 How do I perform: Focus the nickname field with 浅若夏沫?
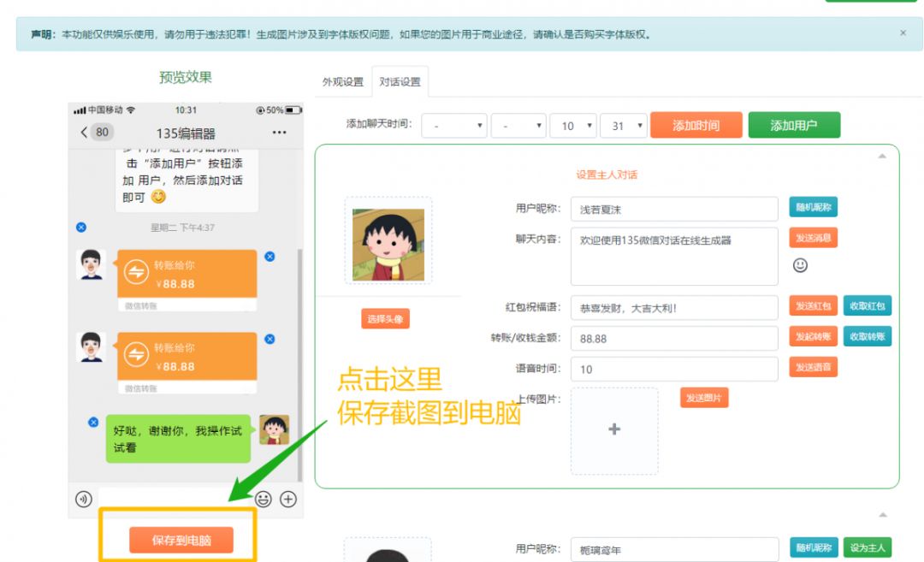(x=674, y=209)
